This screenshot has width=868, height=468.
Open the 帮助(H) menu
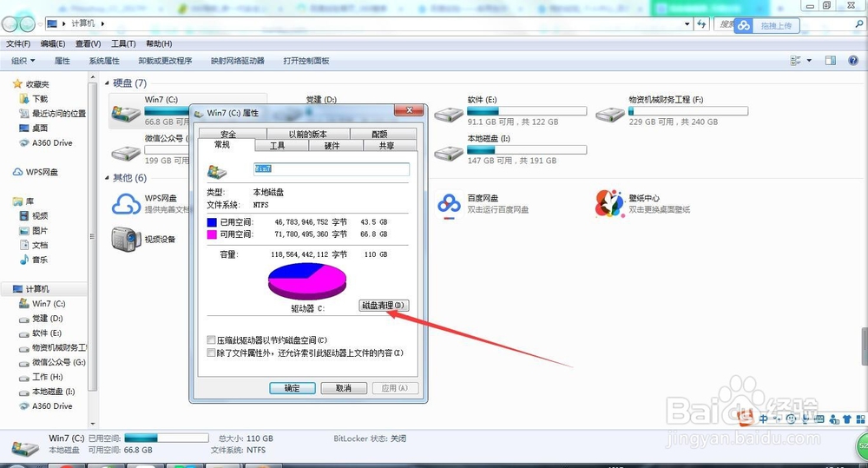click(159, 43)
